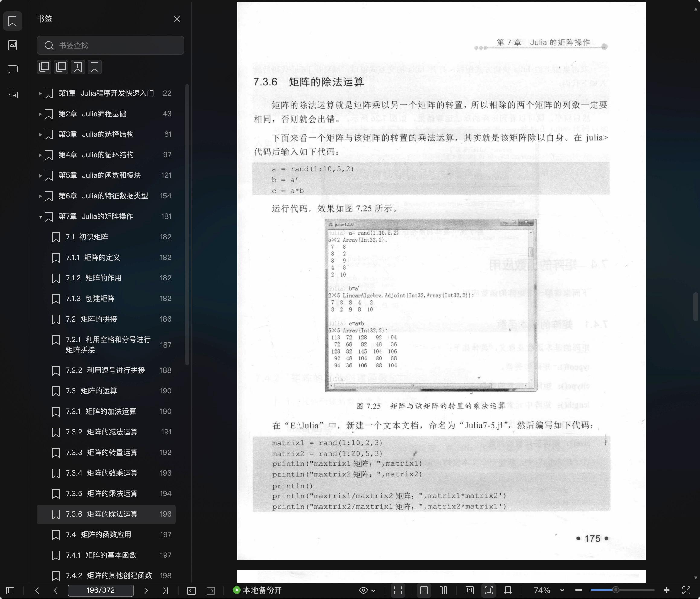Click the remove bookmark icon
Viewport: 700px width, 599px height.
pos(95,67)
